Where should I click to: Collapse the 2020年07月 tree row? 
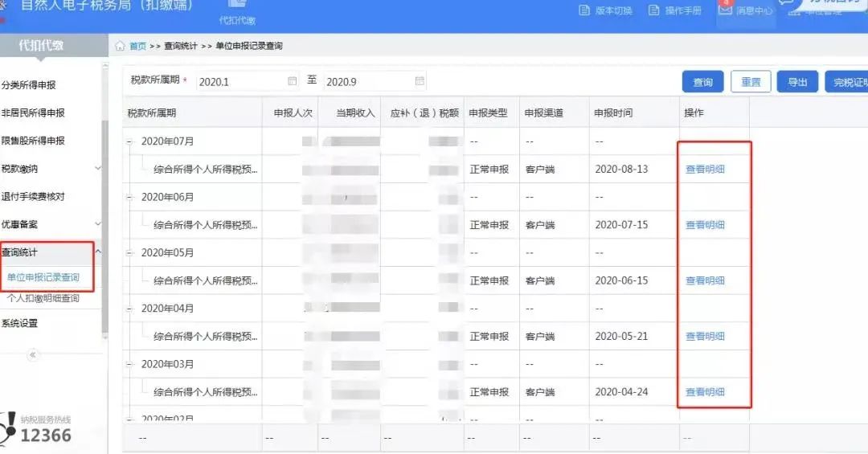pos(129,141)
